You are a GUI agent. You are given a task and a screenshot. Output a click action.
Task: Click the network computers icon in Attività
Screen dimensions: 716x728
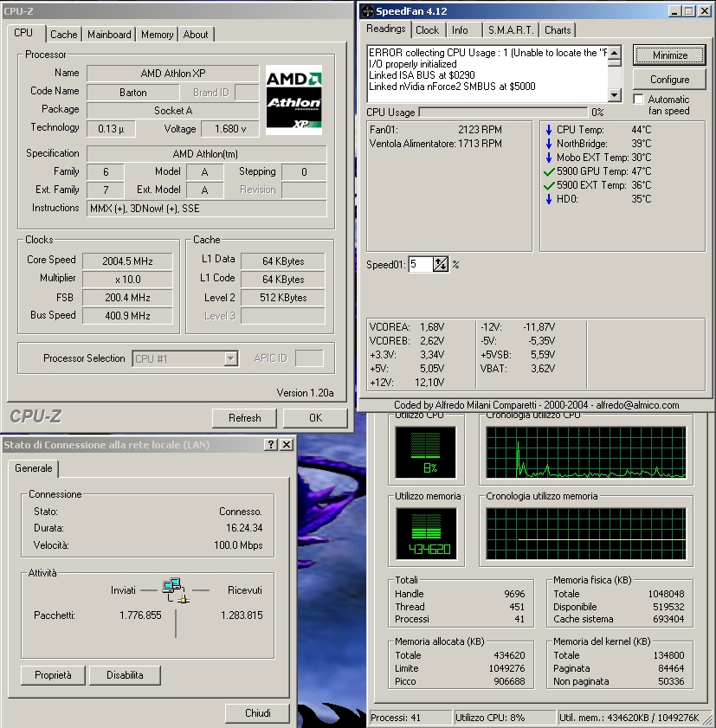pos(176,590)
